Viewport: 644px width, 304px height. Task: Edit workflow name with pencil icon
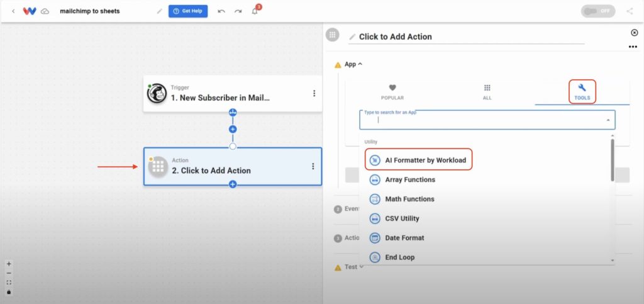(159, 11)
